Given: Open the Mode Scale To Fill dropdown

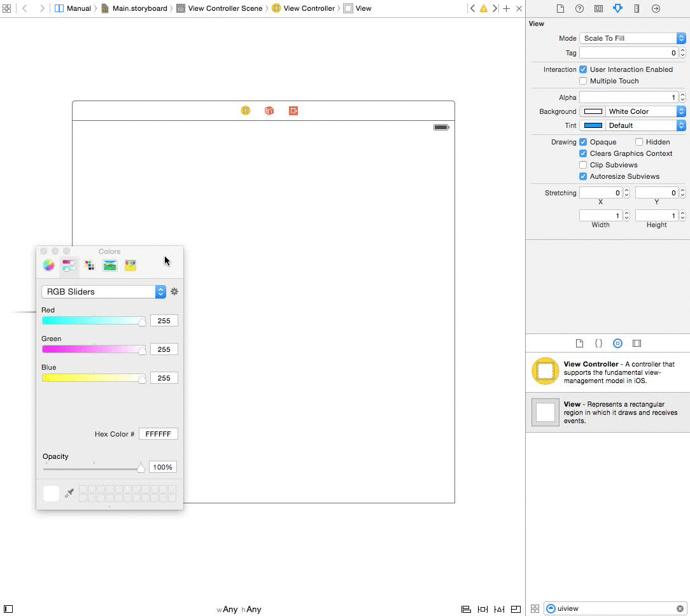Looking at the screenshot, I should 632,38.
